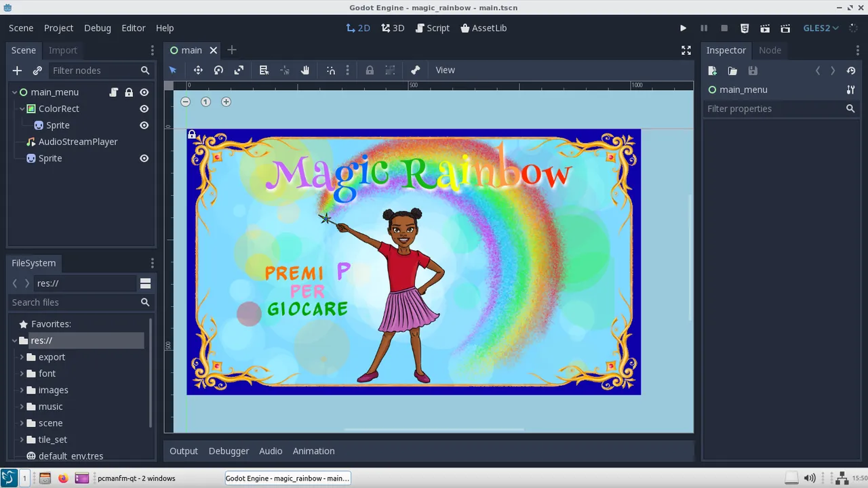Image resolution: width=868 pixels, height=488 pixels.
Task: Open script attached to main_menu node
Action: [x=114, y=92]
